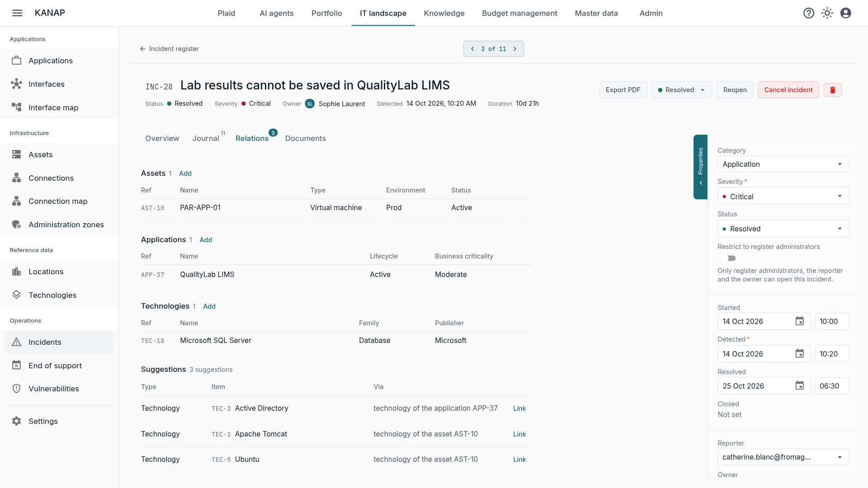Open the Reporter dropdown

click(x=783, y=457)
